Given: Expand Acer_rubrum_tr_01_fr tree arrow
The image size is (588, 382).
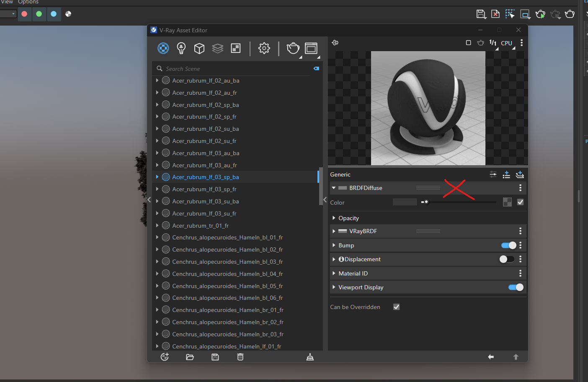Looking at the screenshot, I should 157,226.
